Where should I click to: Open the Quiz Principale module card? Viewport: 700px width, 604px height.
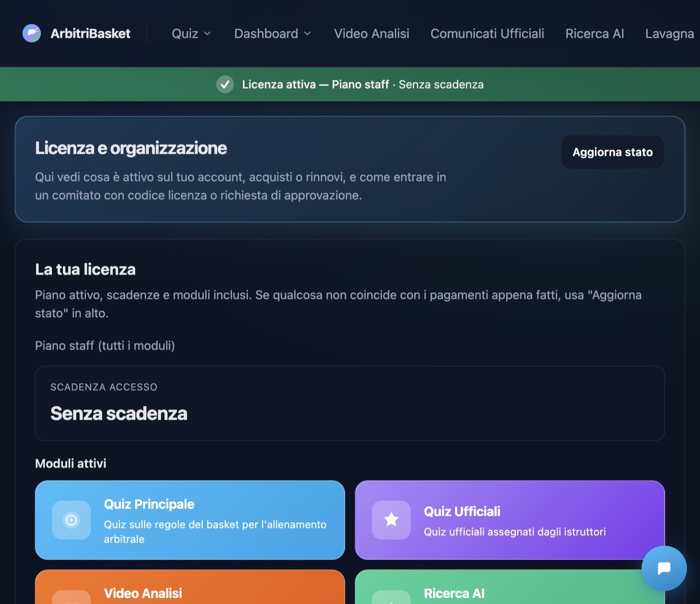(190, 520)
